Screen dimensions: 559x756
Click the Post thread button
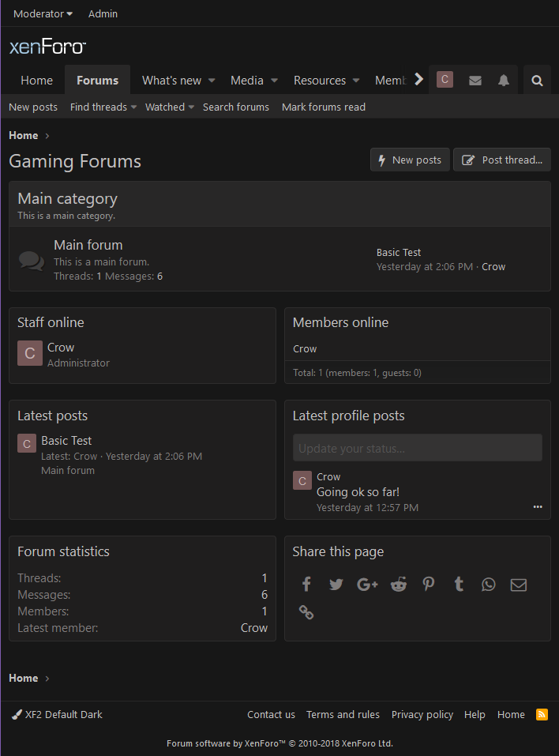tap(502, 160)
